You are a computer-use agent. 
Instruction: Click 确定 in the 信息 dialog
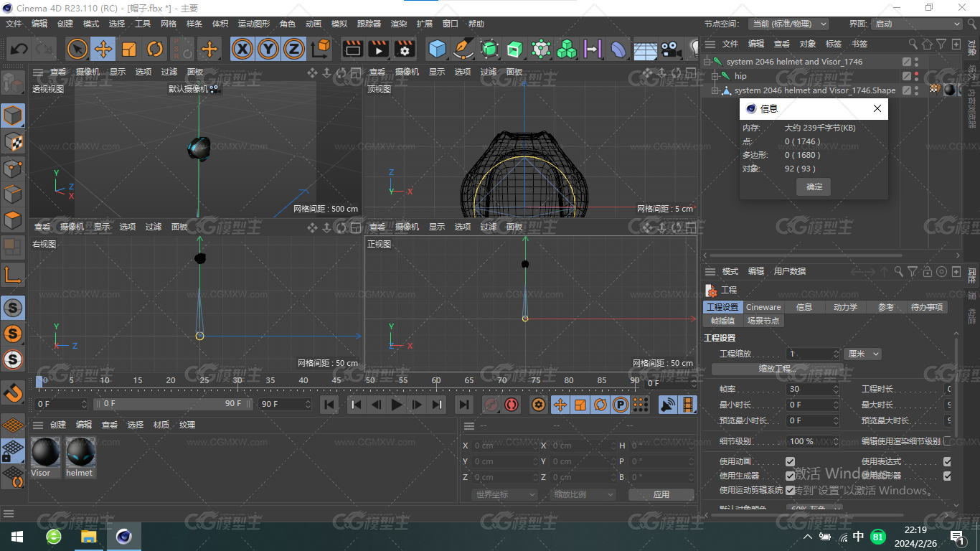(x=814, y=187)
